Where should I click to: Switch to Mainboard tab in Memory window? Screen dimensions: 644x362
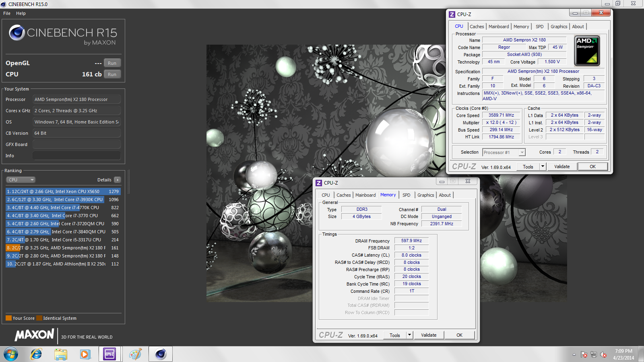click(x=365, y=195)
